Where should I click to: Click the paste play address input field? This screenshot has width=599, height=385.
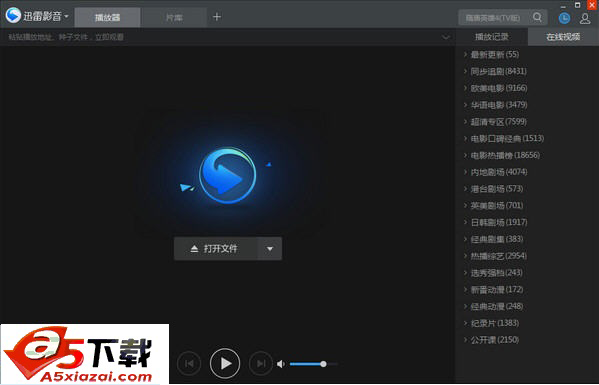222,37
